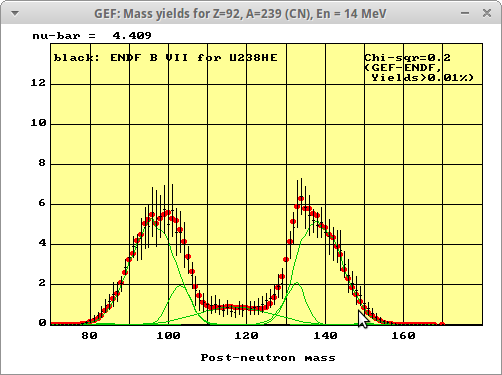502x375 pixels.
Task: Click the highest red point of heavy peak
Action: [x=301, y=199]
